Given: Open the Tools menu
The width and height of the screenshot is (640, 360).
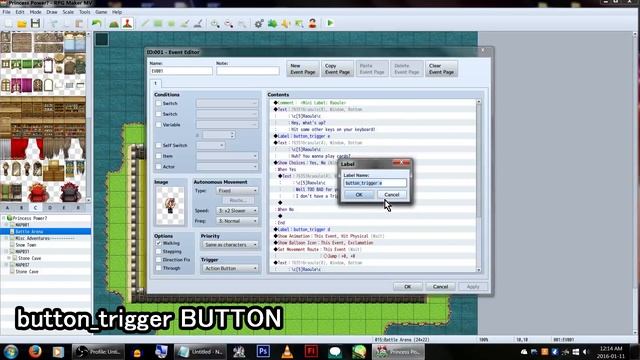Looking at the screenshot, I should click(84, 12).
